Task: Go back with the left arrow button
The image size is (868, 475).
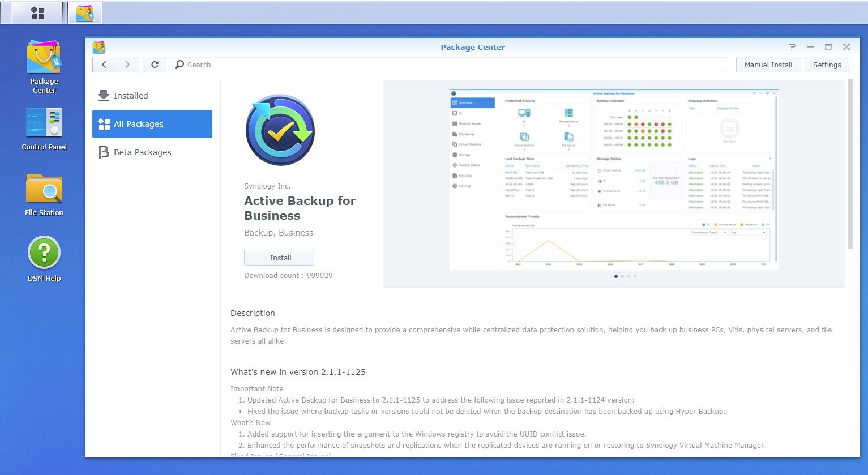Action: (104, 65)
